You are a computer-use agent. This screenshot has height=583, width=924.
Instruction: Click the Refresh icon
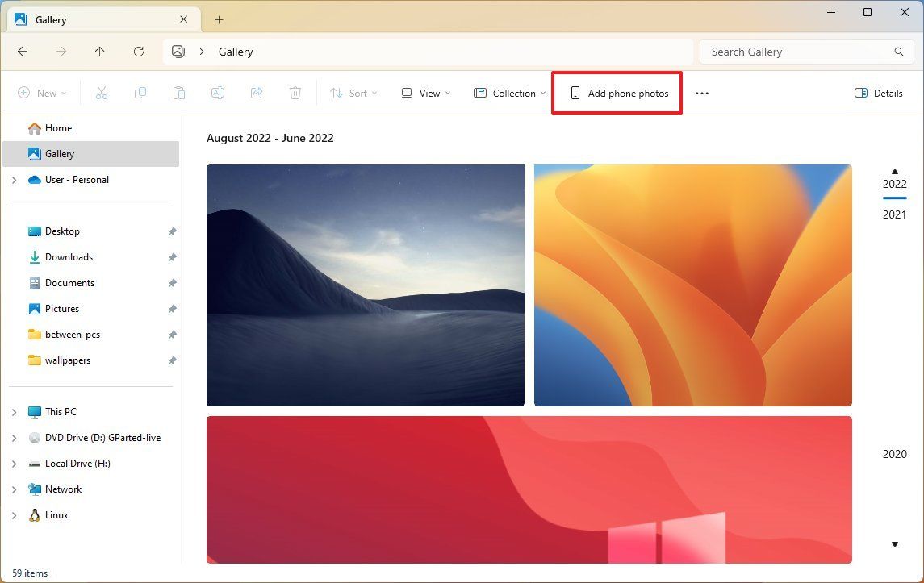click(x=138, y=51)
